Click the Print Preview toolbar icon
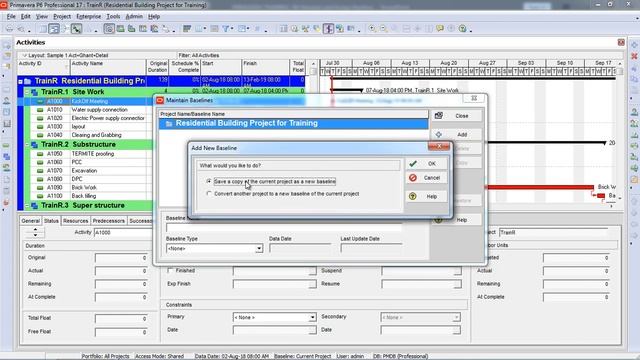 (x=20, y=29)
